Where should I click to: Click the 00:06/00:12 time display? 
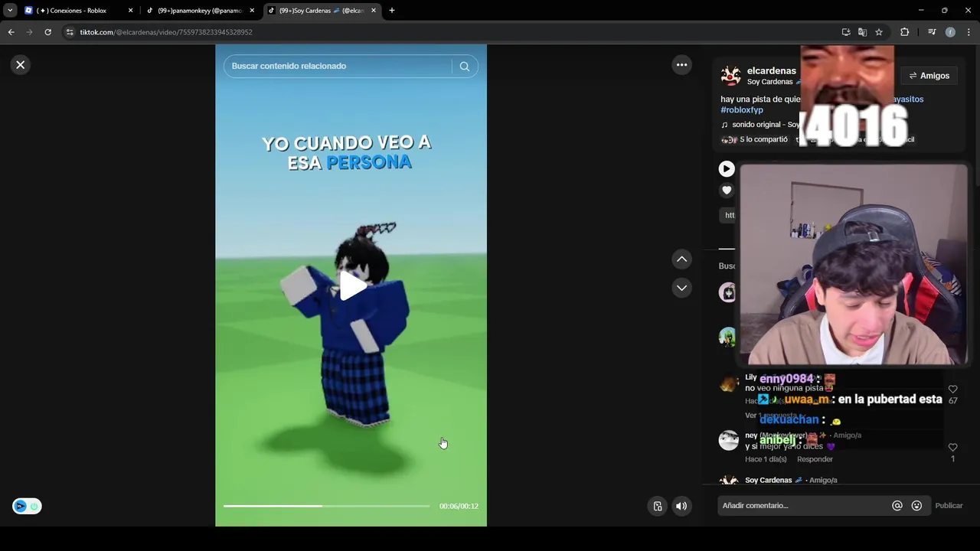(x=459, y=506)
